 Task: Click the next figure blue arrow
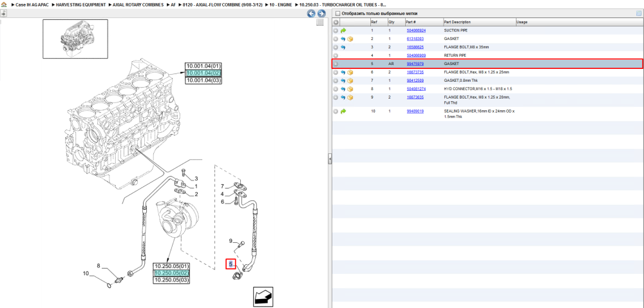(321, 14)
